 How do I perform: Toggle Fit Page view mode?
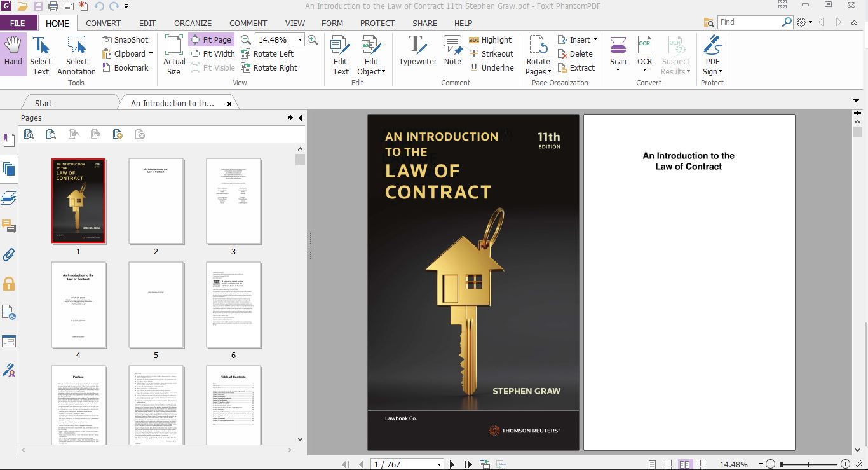(x=211, y=39)
